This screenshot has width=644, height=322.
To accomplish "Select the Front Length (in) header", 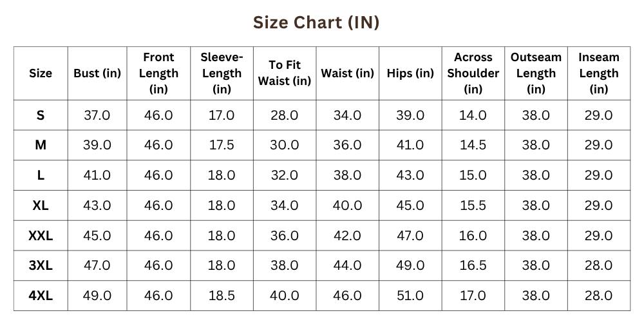I will click(x=158, y=73).
